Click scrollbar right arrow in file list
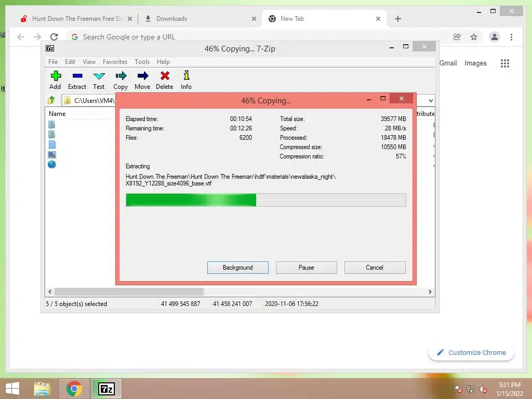The height and width of the screenshot is (399, 532). tap(430, 291)
